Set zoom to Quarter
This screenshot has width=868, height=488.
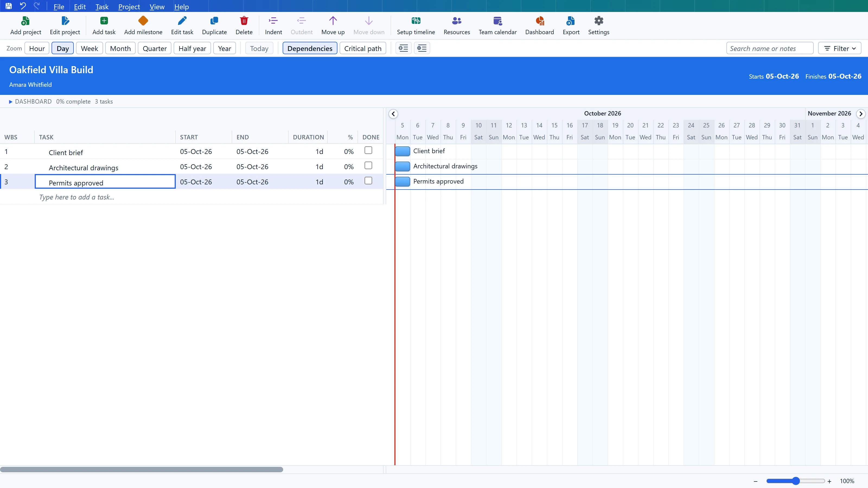155,48
